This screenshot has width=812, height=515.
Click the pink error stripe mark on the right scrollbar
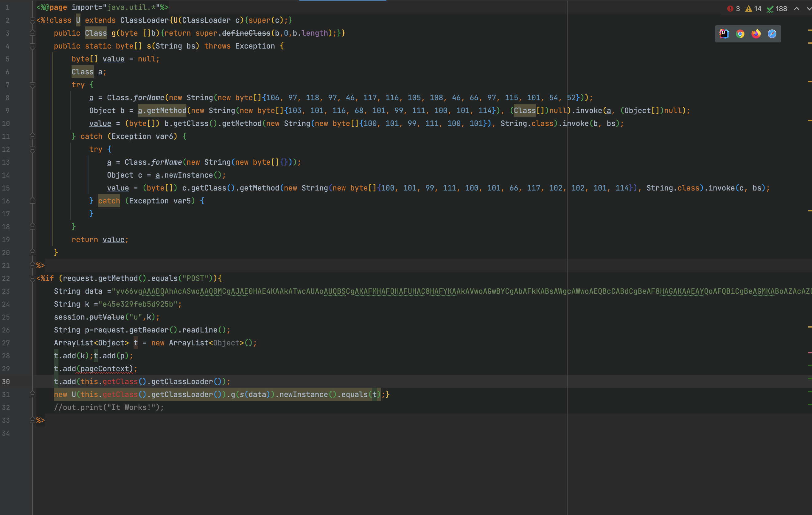click(809, 353)
